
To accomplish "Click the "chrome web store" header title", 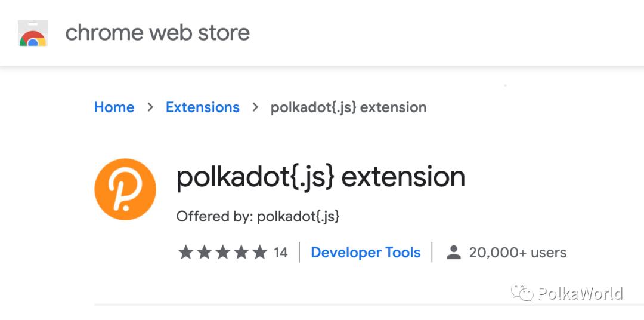I will click(157, 33).
